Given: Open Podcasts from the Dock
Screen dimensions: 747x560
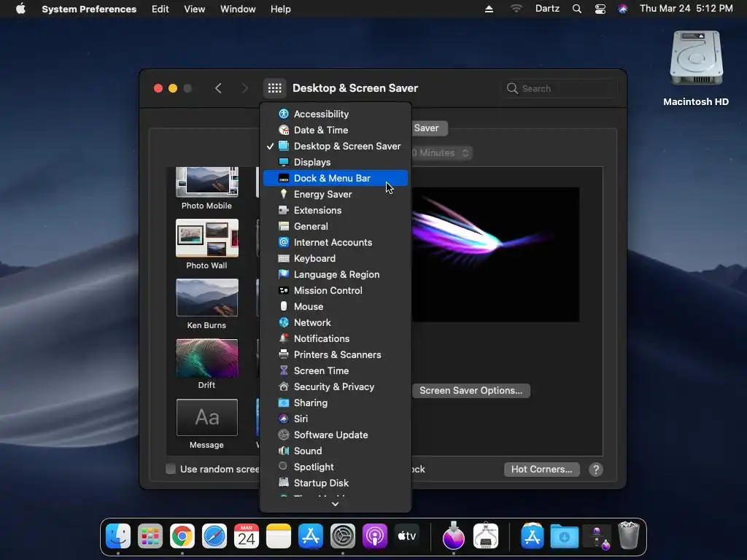Looking at the screenshot, I should 374,536.
